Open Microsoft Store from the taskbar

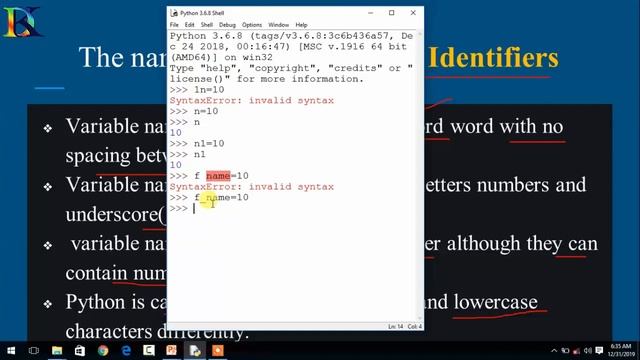click(x=80, y=351)
